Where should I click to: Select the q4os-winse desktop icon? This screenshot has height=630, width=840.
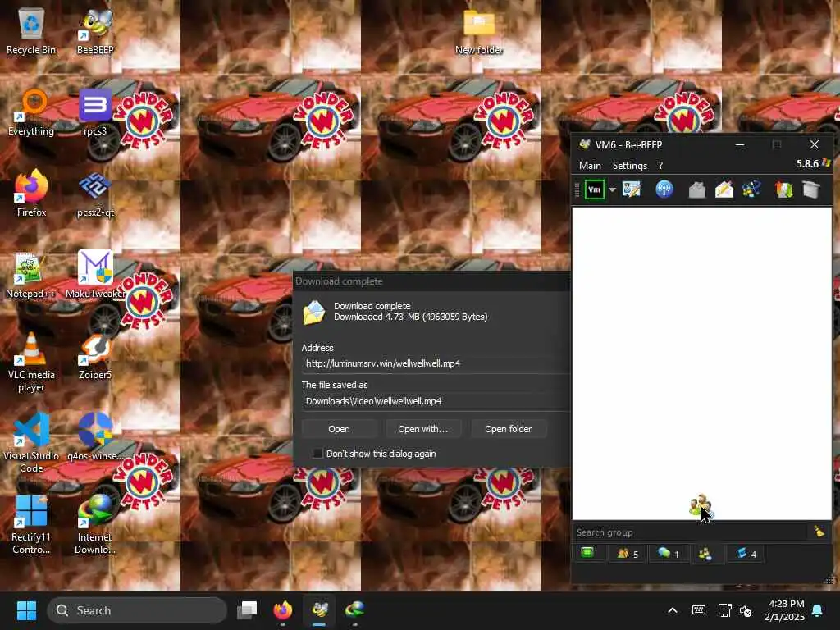click(x=95, y=438)
